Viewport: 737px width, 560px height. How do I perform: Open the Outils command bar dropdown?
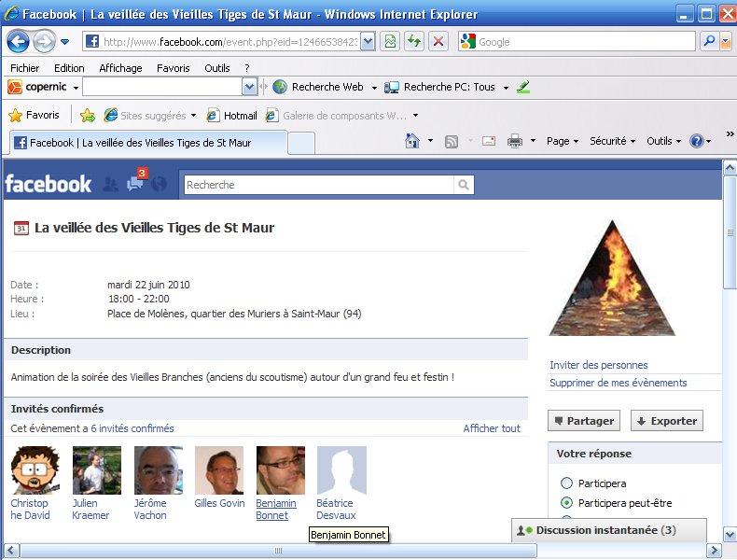[663, 141]
